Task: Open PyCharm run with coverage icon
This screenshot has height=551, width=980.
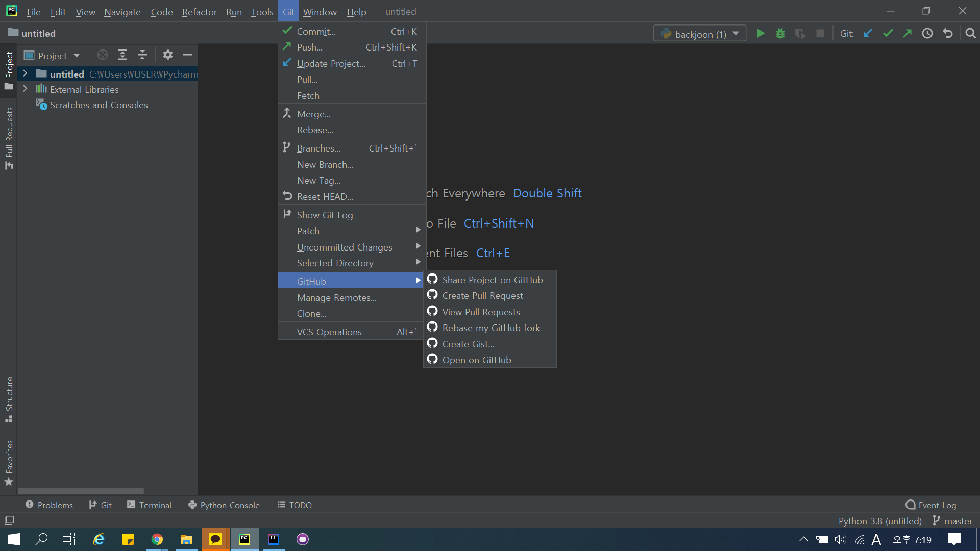Action: click(800, 33)
